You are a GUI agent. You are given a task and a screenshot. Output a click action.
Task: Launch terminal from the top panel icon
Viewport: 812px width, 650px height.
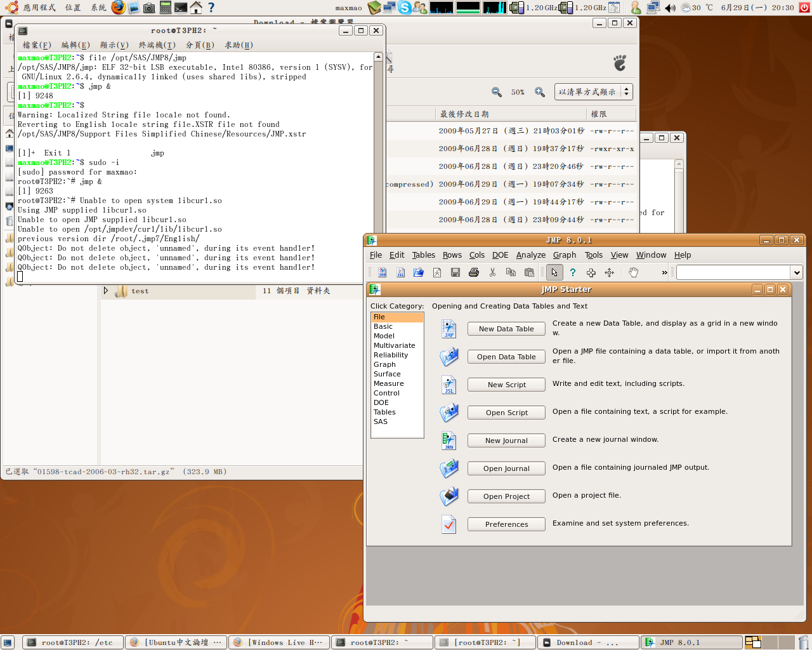coord(181,8)
